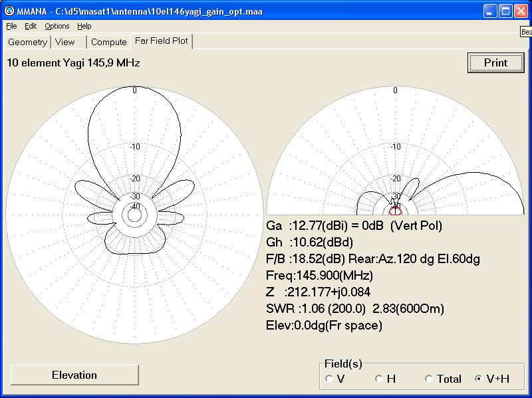This screenshot has height=398, width=532.
Task: Open the Help menu
Action: tap(84, 26)
